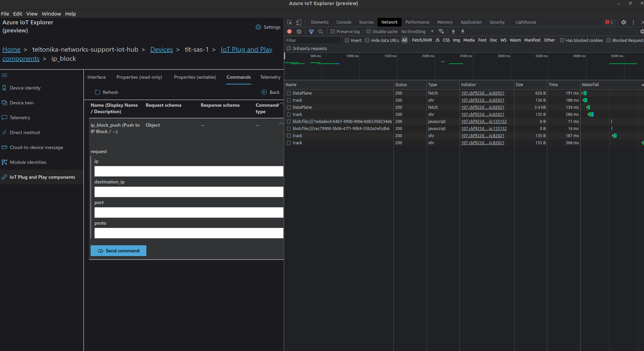Open Cloud-to-device message envelope icon
644x351 pixels.
pos(4,147)
